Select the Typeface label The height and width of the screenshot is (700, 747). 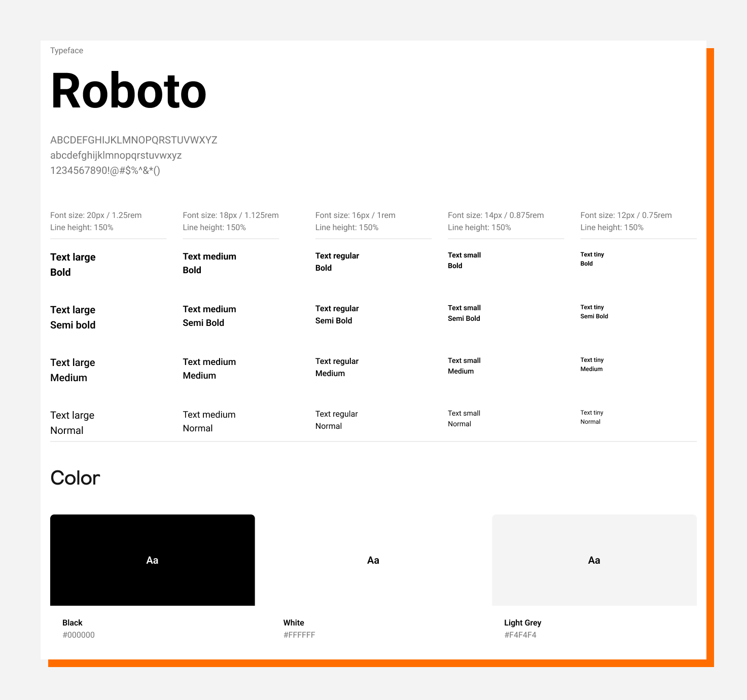[66, 50]
